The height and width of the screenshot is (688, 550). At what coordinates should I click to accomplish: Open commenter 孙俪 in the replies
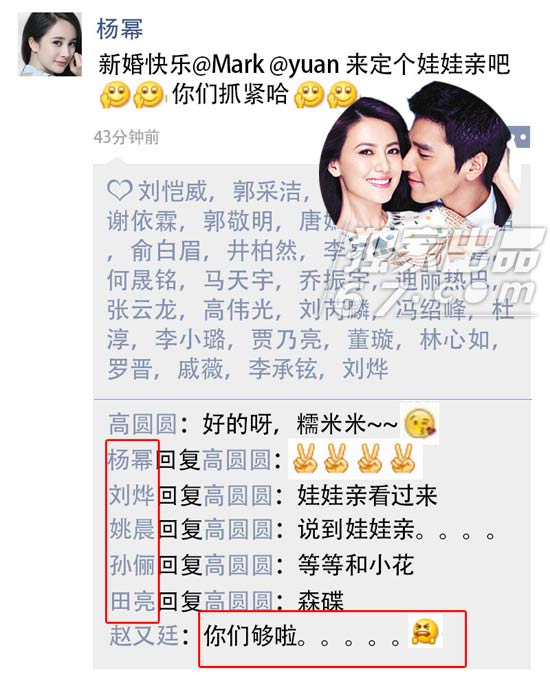[x=132, y=565]
